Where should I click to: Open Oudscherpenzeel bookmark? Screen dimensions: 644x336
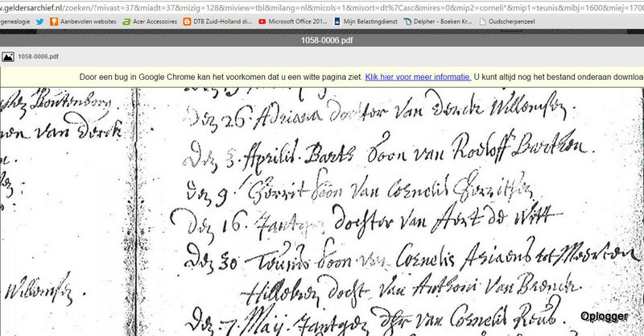coord(511,22)
